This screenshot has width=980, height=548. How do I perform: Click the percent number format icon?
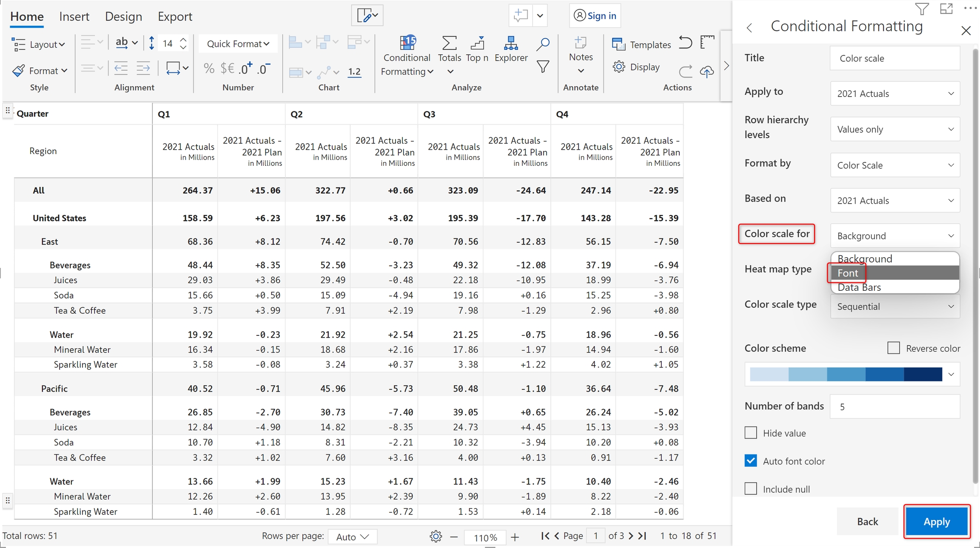[209, 68]
